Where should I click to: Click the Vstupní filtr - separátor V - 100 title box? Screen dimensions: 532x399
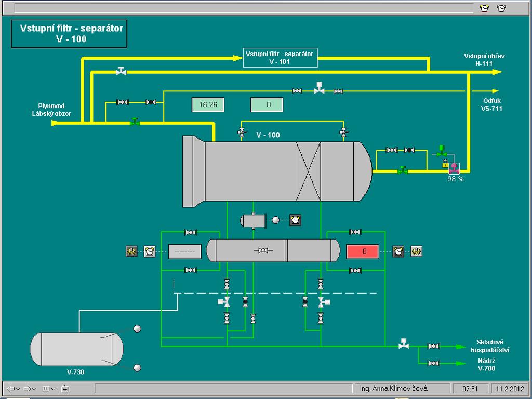(x=69, y=34)
